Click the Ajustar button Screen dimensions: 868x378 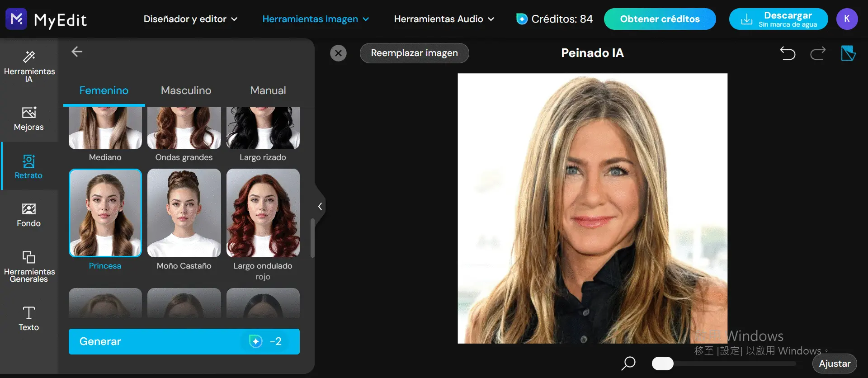[x=835, y=364]
